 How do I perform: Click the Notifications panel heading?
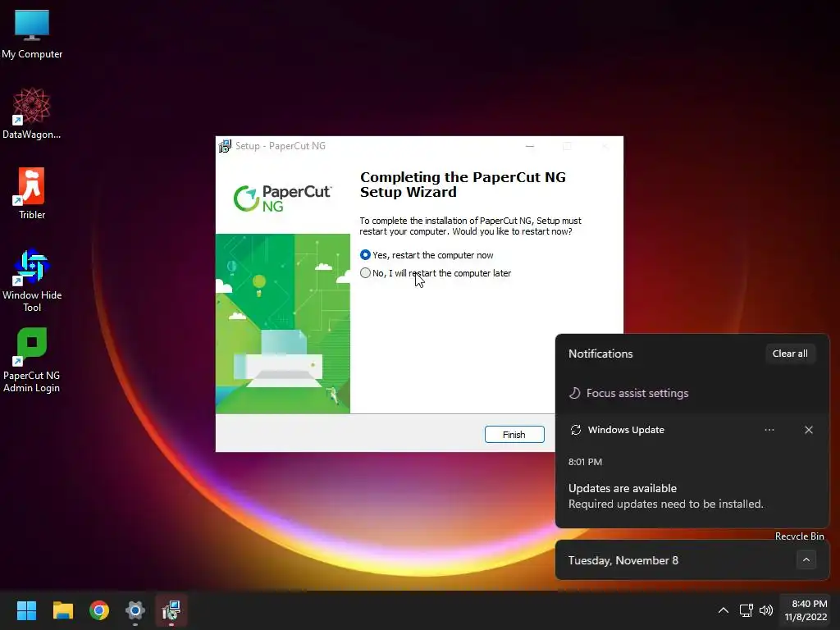coord(600,354)
